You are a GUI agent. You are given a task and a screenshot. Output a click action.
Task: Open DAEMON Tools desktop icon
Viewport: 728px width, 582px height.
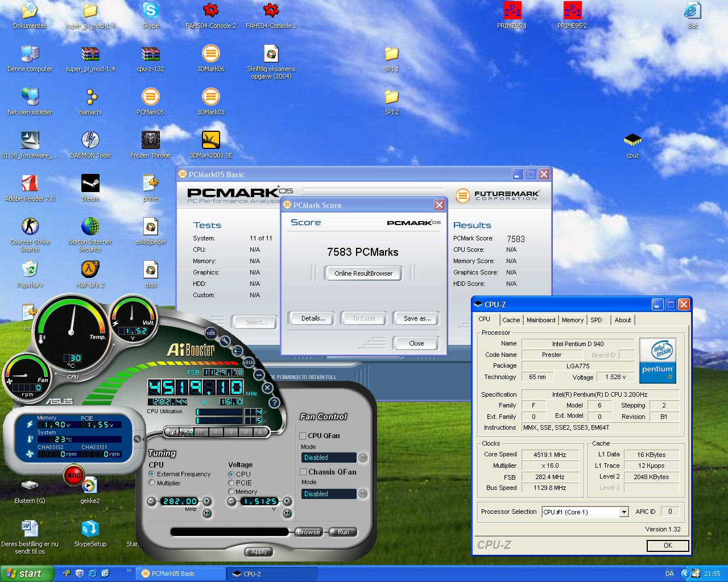90,145
